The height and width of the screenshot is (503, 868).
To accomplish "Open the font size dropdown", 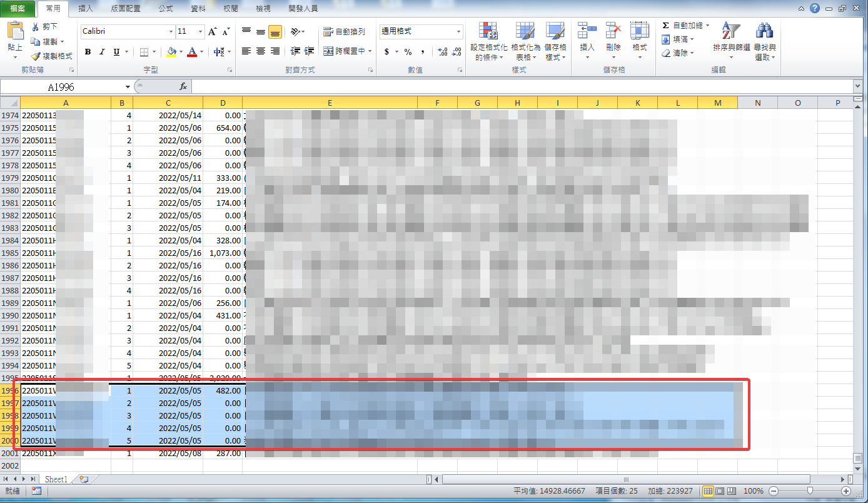I will [x=201, y=31].
